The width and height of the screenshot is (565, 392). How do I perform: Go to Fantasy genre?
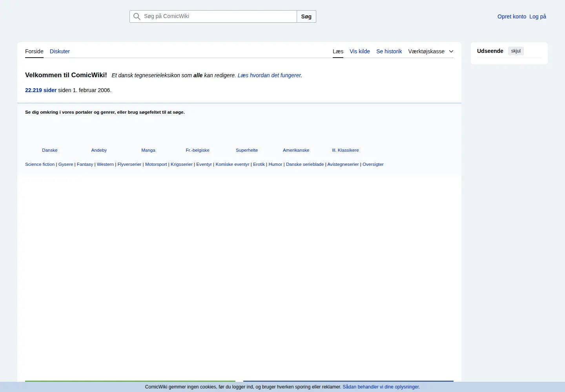pyautogui.click(x=85, y=164)
